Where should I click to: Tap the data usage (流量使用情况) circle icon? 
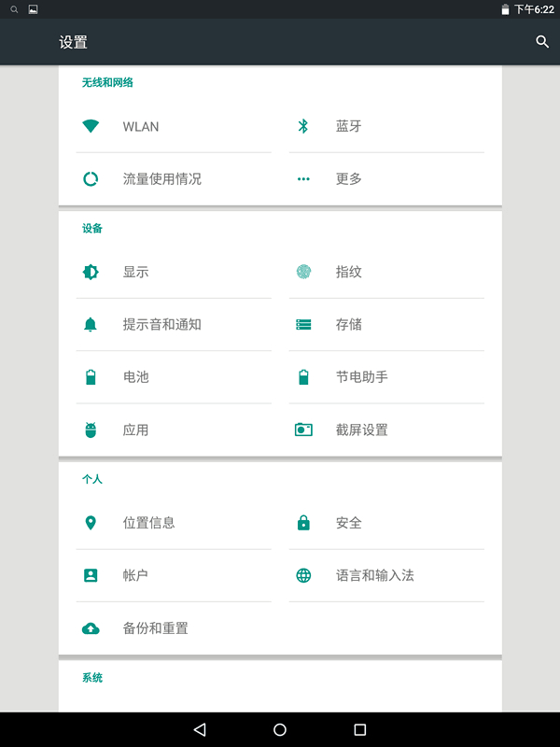click(91, 178)
